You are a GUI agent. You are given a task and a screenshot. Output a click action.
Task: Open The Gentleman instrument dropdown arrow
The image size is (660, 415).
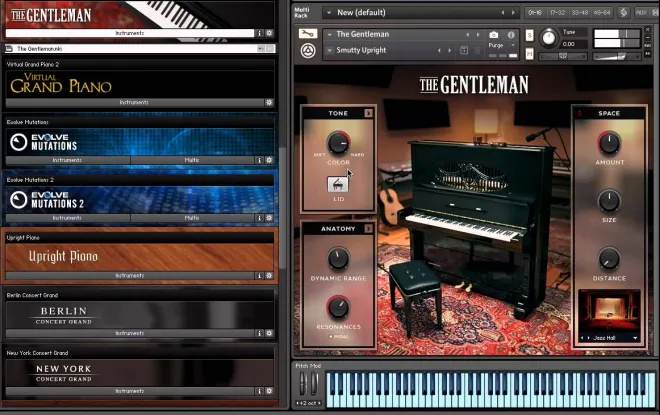point(330,35)
